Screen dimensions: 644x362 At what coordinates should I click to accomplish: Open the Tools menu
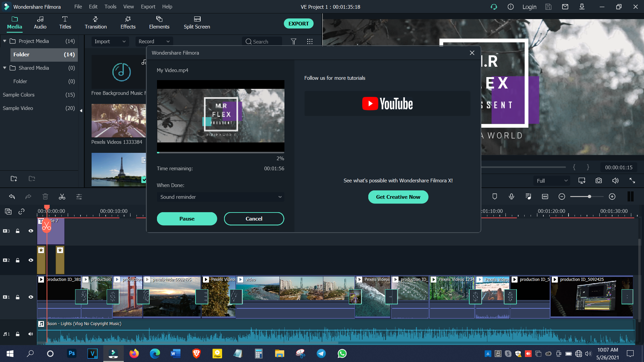pos(110,6)
